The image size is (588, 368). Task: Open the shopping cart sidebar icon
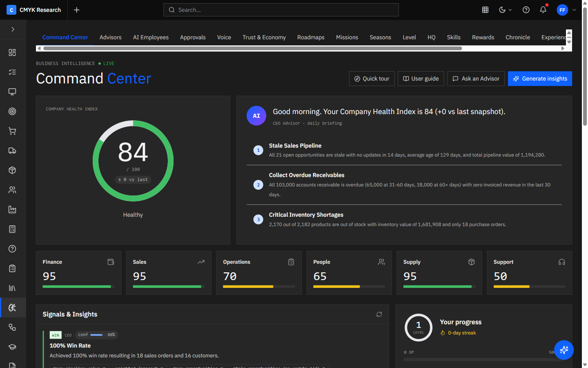(12, 131)
